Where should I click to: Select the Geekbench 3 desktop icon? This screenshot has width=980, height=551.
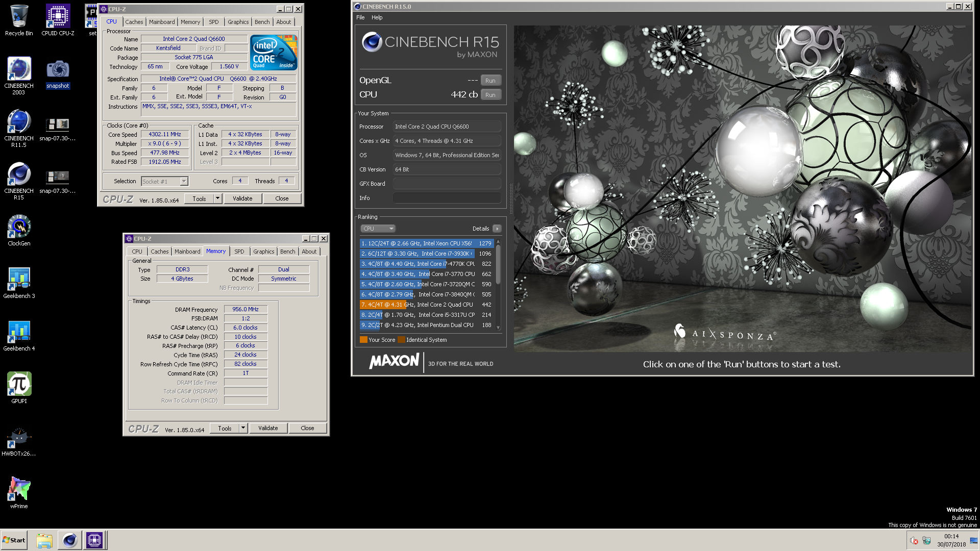[19, 283]
